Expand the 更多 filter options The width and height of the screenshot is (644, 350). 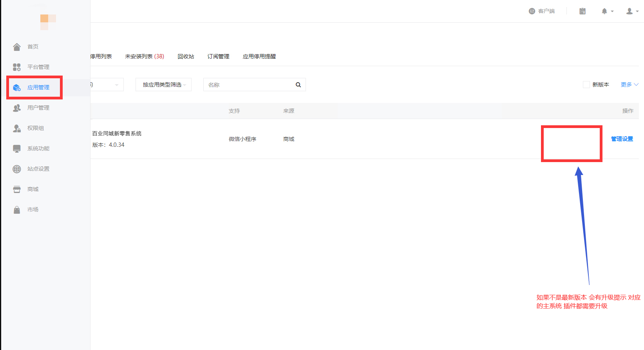tap(629, 85)
